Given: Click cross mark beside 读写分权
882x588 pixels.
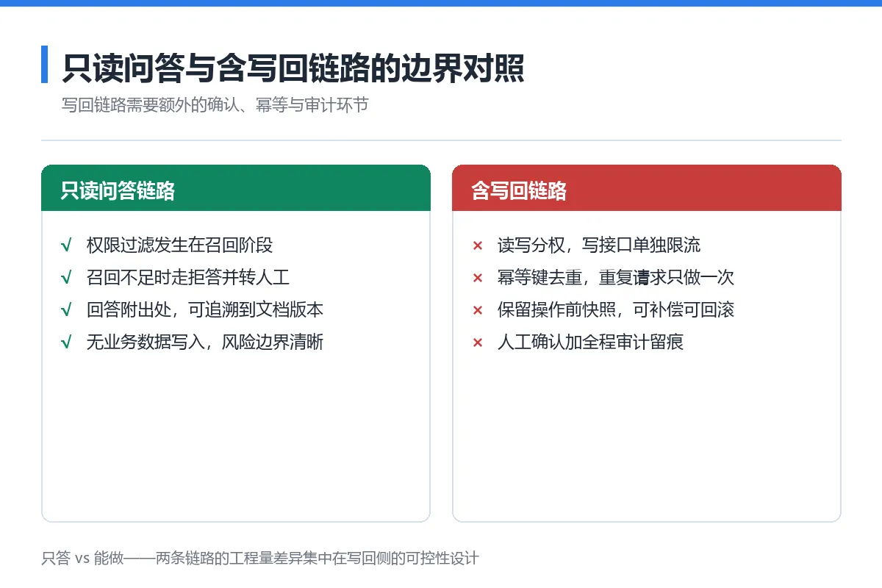Looking at the screenshot, I should (477, 245).
